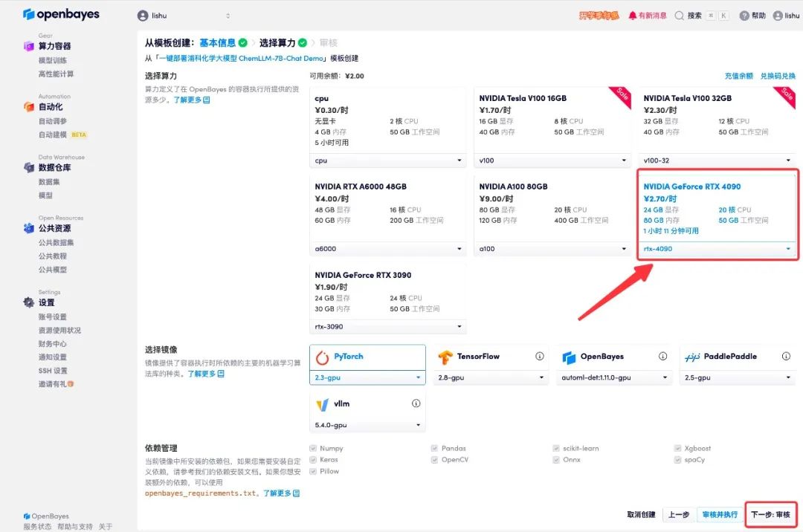This screenshot has width=803, height=532.
Task: Show OpenBayes image info icon
Action: [x=662, y=356]
